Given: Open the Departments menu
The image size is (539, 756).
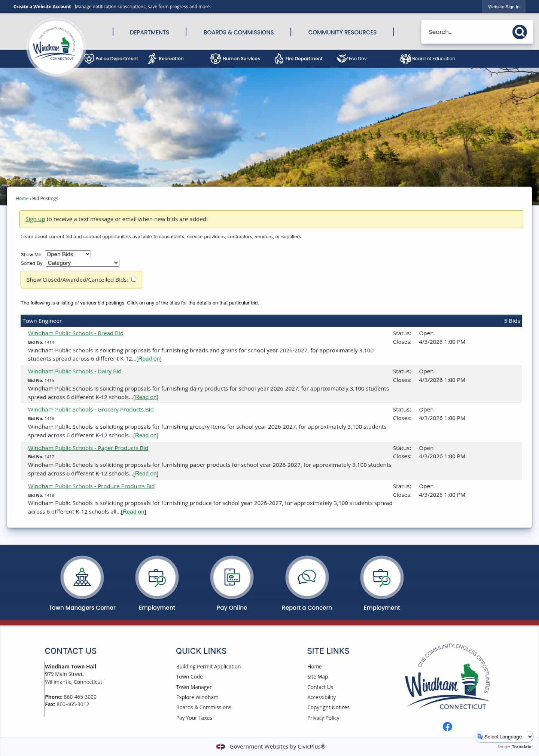Looking at the screenshot, I should 149,33.
